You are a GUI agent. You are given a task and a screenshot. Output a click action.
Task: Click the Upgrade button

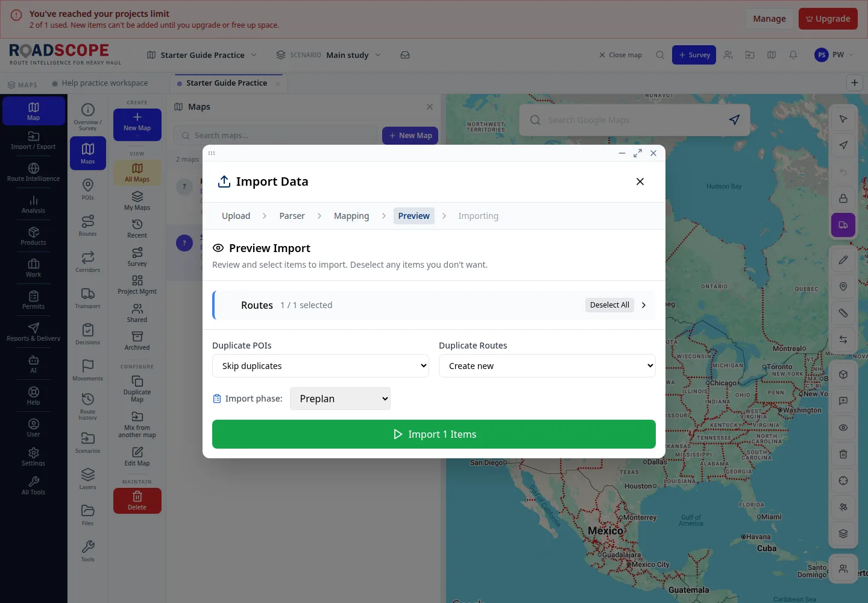[828, 19]
